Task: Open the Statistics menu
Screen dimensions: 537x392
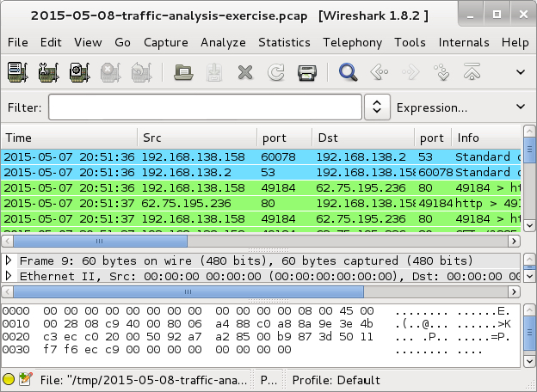Action: 284,42
